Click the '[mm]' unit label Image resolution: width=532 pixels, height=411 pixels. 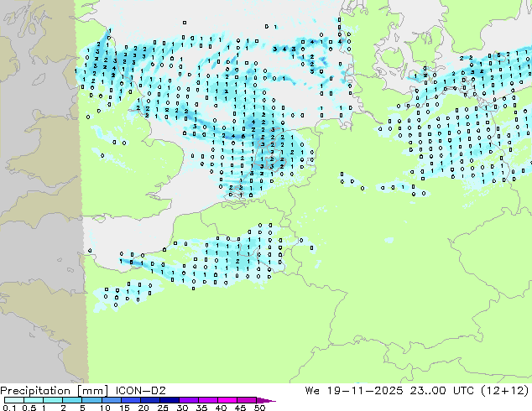92,391
